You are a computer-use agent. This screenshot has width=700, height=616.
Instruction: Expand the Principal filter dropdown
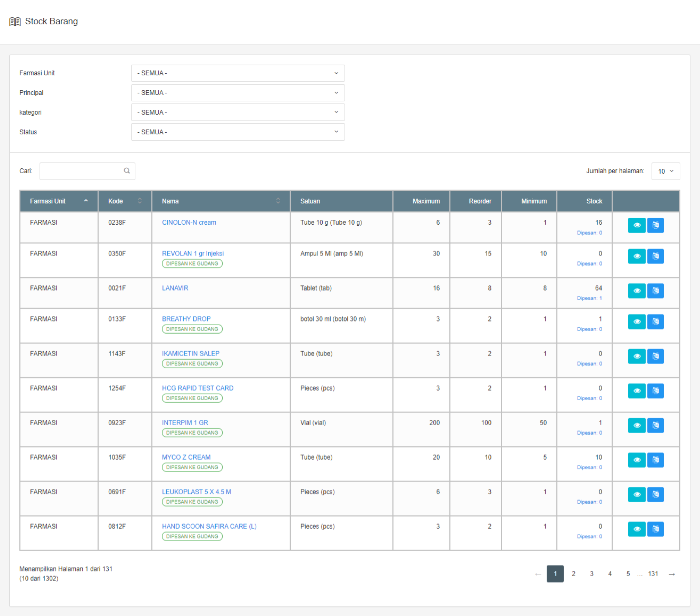(x=238, y=93)
